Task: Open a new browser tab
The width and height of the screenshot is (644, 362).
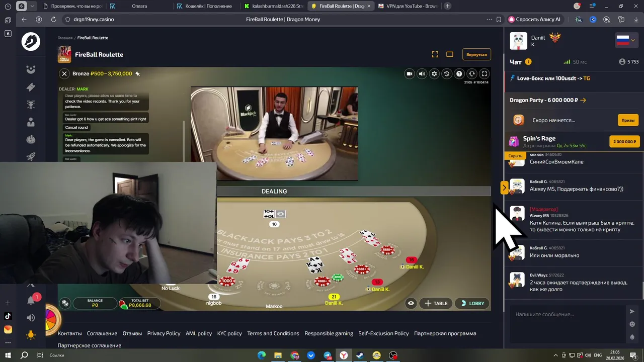Action: (447, 6)
